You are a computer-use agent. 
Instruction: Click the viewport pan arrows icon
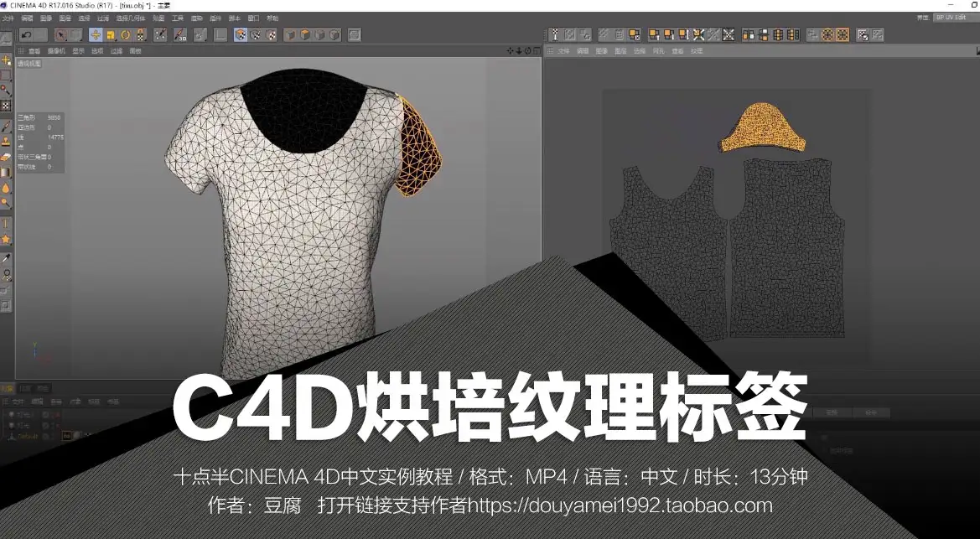[511, 50]
